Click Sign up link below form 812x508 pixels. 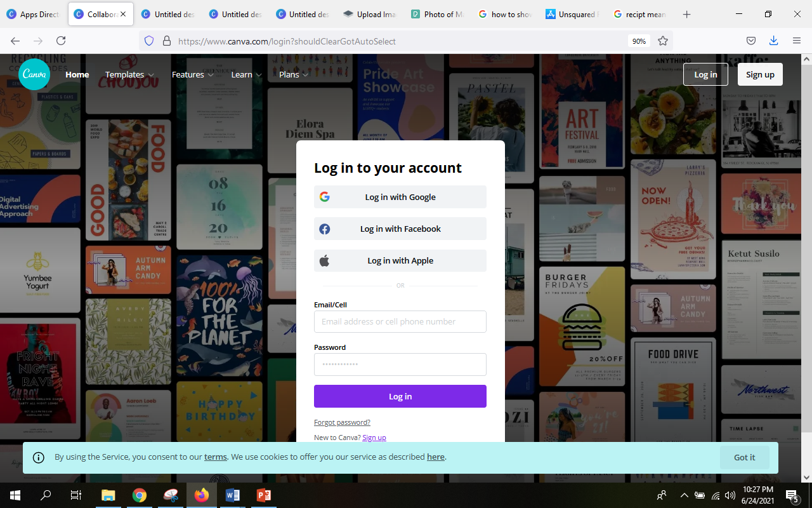pos(374,438)
